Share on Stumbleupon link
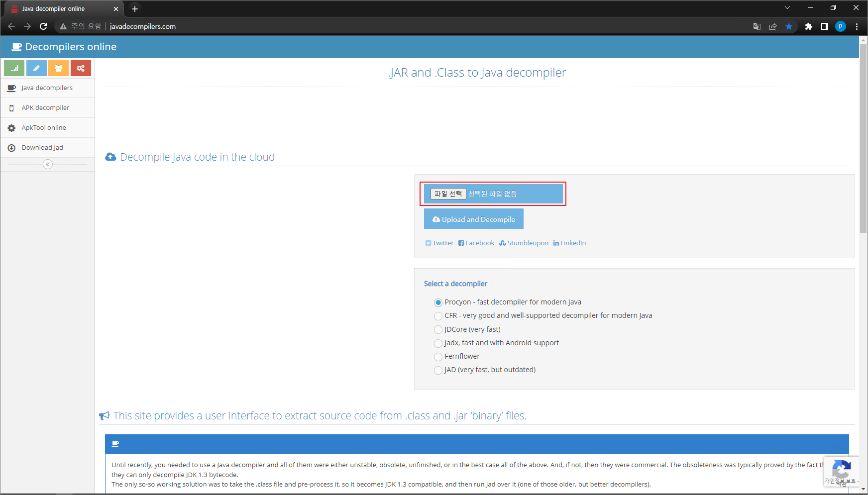The width and height of the screenshot is (868, 495). (x=524, y=243)
